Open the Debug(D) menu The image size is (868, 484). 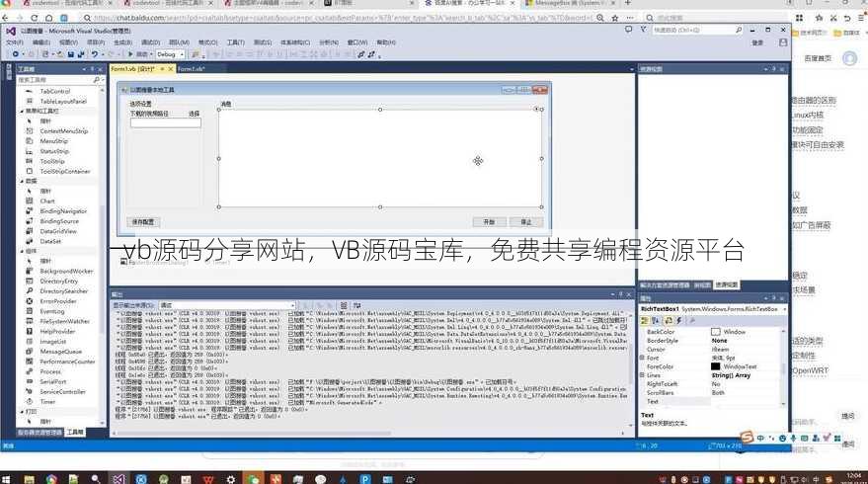(x=150, y=42)
